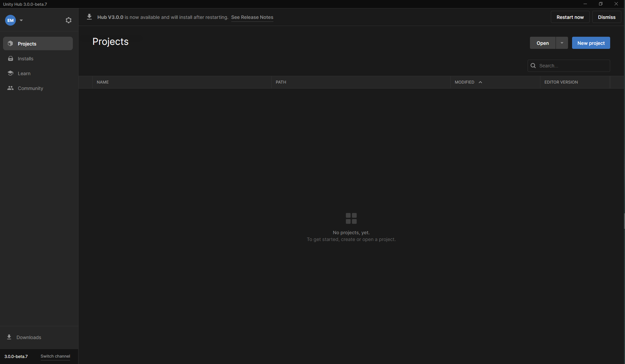The height and width of the screenshot is (364, 625).
Task: Minimize the Unity Hub window
Action: (585, 4)
